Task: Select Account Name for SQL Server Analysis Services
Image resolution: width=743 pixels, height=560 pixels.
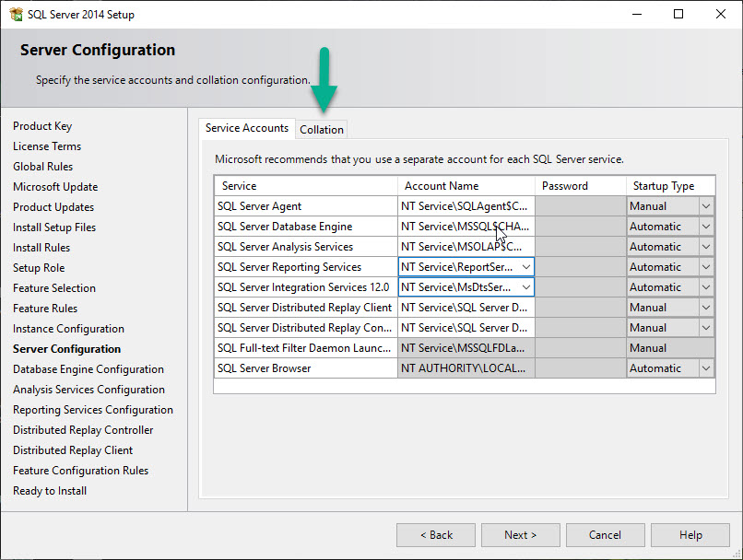Action: [466, 247]
